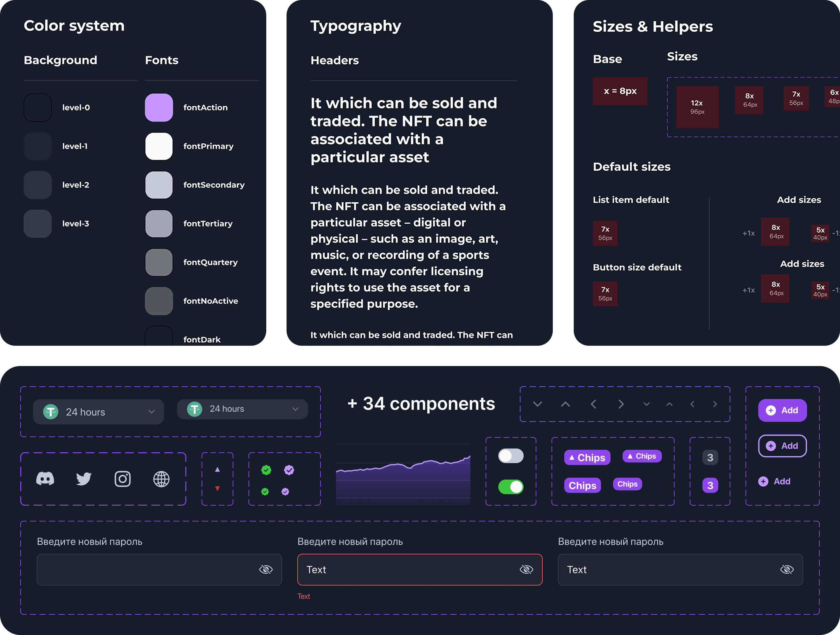
Task: Click the large purple verified badge
Action: (289, 470)
